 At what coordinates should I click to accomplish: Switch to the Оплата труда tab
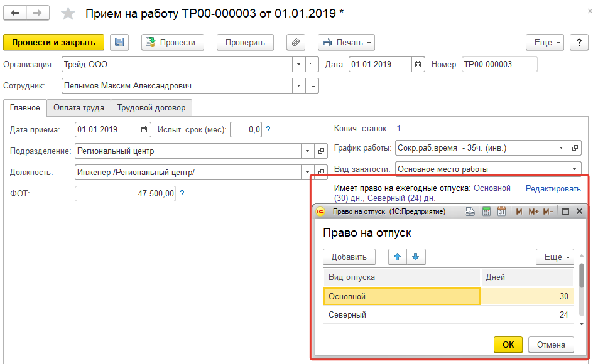[x=79, y=108]
